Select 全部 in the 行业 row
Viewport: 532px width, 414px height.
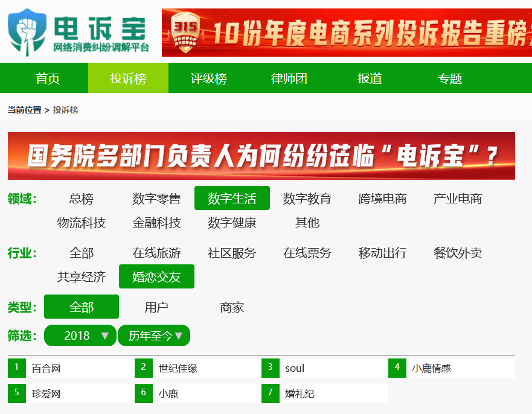pos(82,253)
